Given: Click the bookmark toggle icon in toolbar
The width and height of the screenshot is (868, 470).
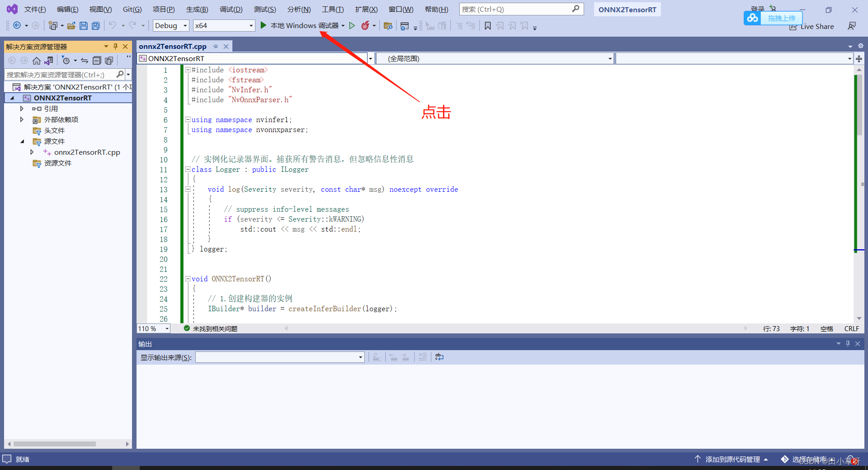Looking at the screenshot, I should coord(488,26).
